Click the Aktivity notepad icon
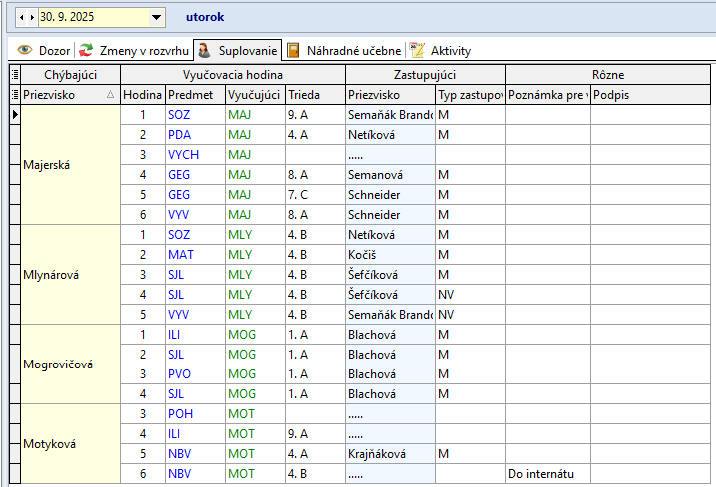Image resolution: width=716 pixels, height=487 pixels. (417, 50)
